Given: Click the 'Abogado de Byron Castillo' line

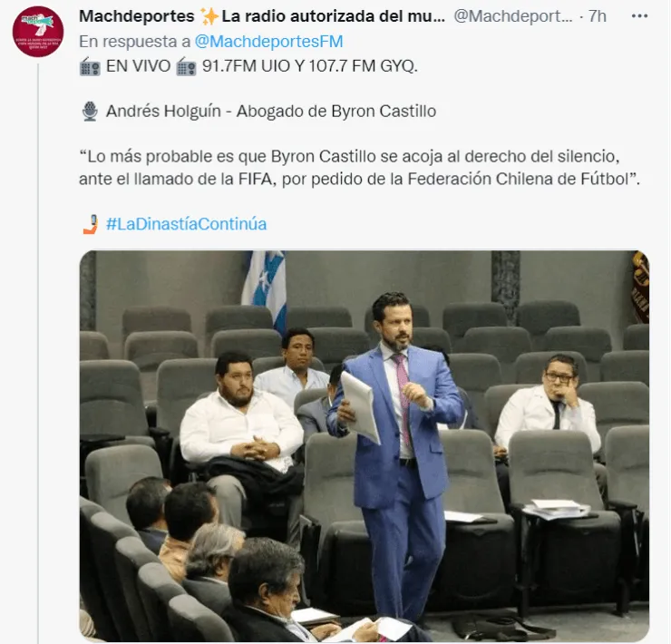Looking at the screenshot, I should [336, 112].
